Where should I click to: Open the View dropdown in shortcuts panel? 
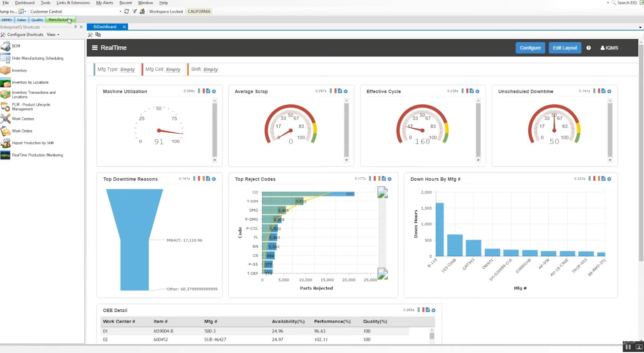click(x=53, y=35)
